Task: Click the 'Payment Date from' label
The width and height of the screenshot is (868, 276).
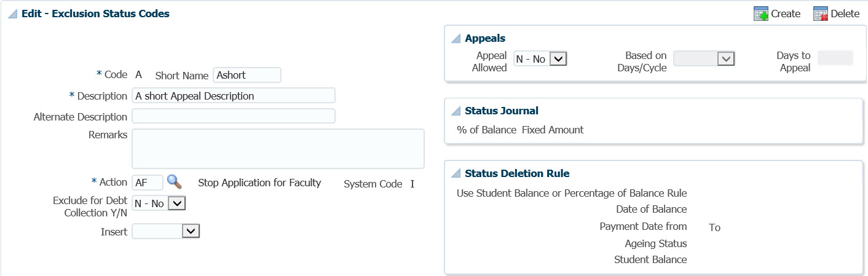Action: point(644,226)
